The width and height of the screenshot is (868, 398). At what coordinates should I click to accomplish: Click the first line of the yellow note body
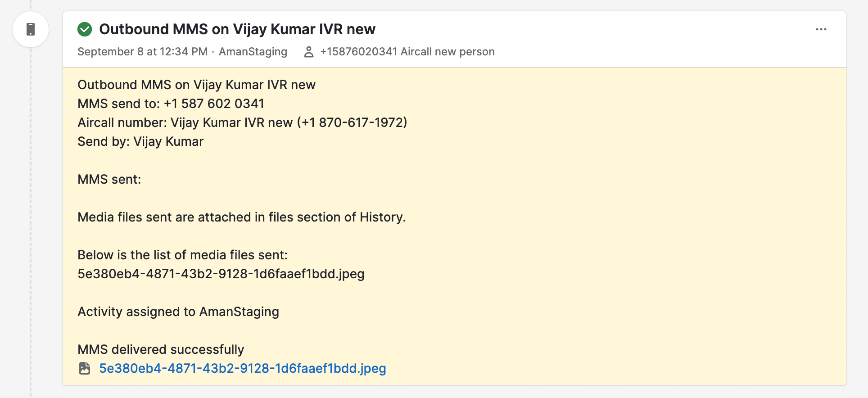pyautogui.click(x=196, y=85)
